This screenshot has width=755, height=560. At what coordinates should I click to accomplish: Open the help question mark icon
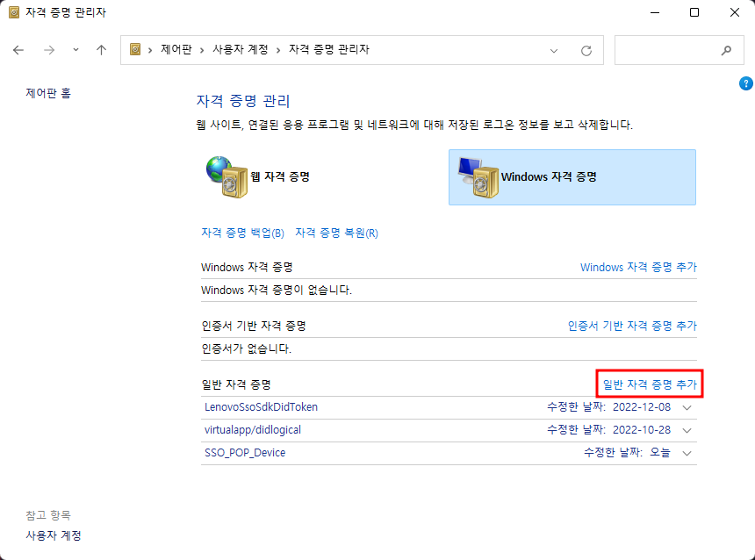click(746, 83)
